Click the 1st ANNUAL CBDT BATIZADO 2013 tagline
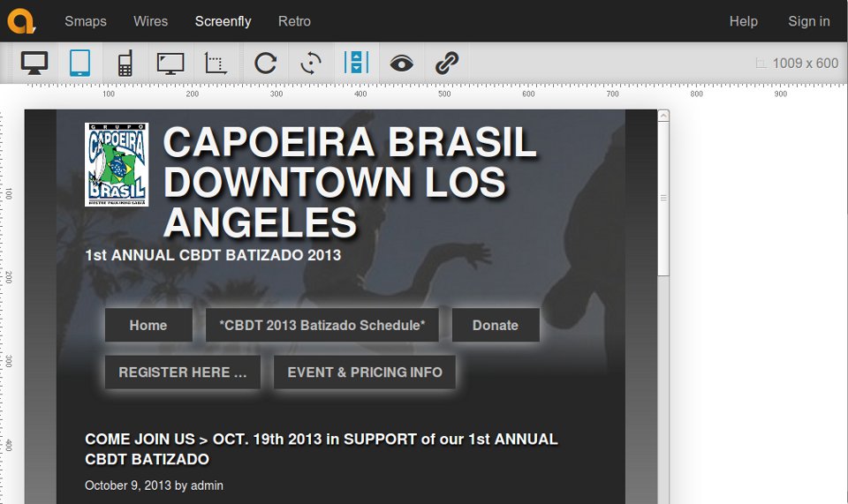This screenshot has width=848, height=504. (213, 255)
